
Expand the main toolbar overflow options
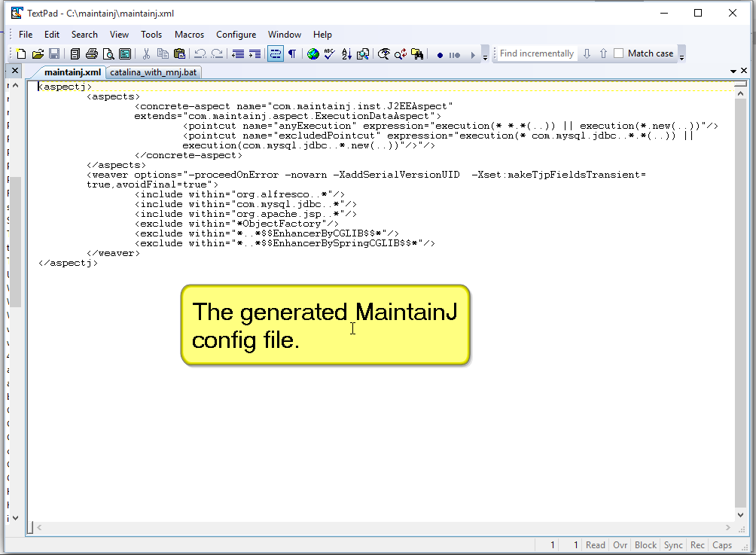point(485,56)
